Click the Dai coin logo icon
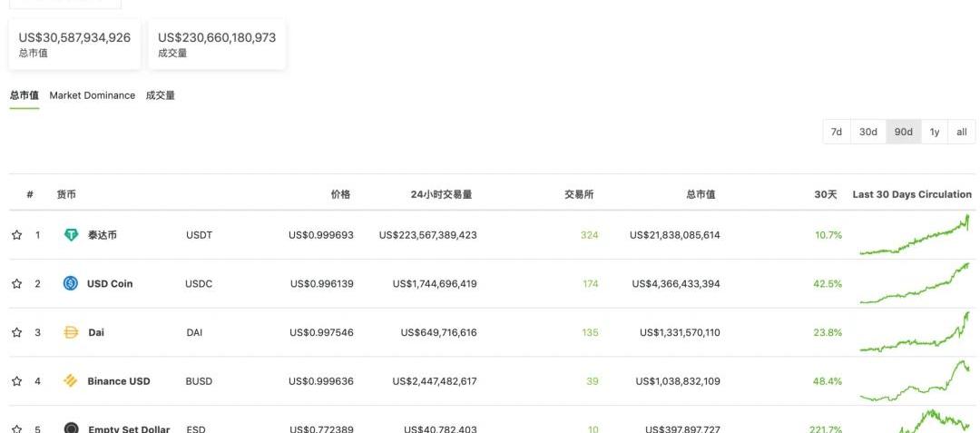980x433 pixels. 72,332
